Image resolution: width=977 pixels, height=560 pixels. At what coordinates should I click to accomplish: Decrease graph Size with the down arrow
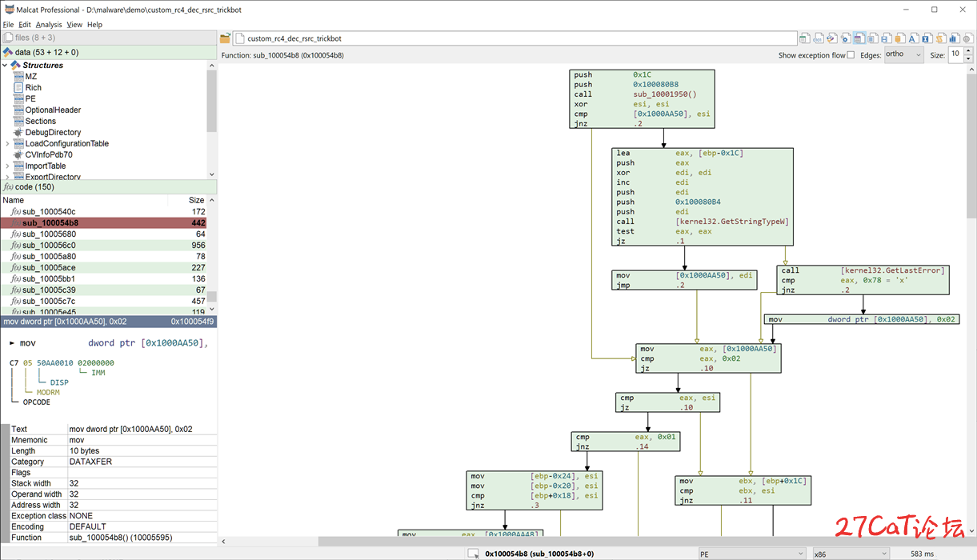point(969,58)
